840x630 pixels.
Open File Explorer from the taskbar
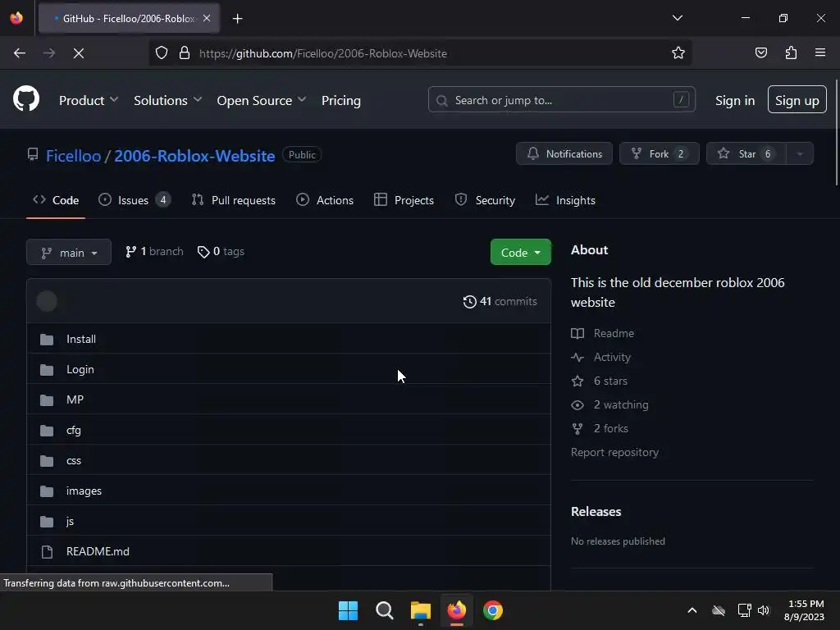[x=421, y=610]
